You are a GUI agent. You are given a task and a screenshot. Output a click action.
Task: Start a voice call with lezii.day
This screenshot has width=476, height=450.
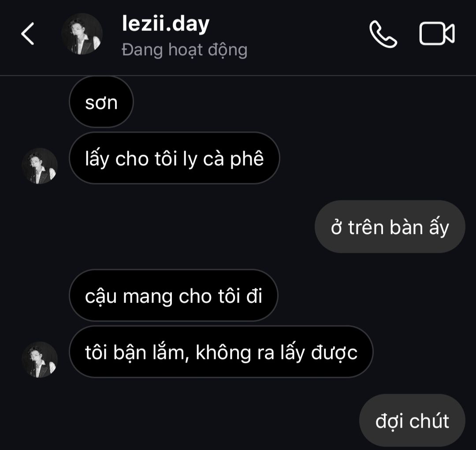tap(383, 34)
